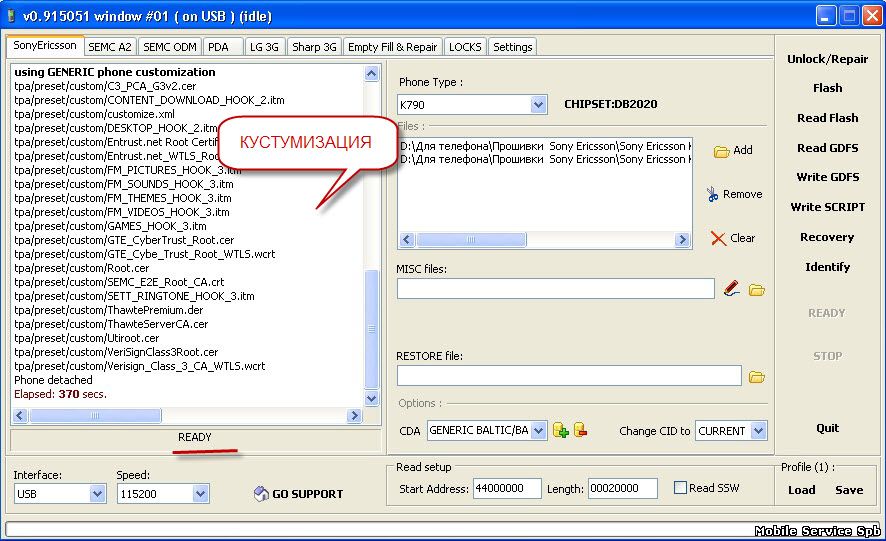Click the MISC files edit pencil icon
The image size is (886, 541).
click(x=732, y=289)
